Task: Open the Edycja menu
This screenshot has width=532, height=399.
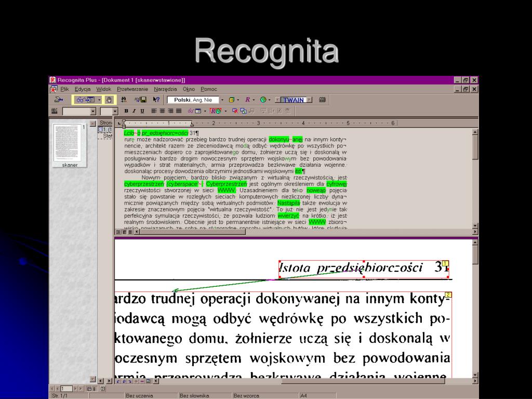Action: click(83, 89)
